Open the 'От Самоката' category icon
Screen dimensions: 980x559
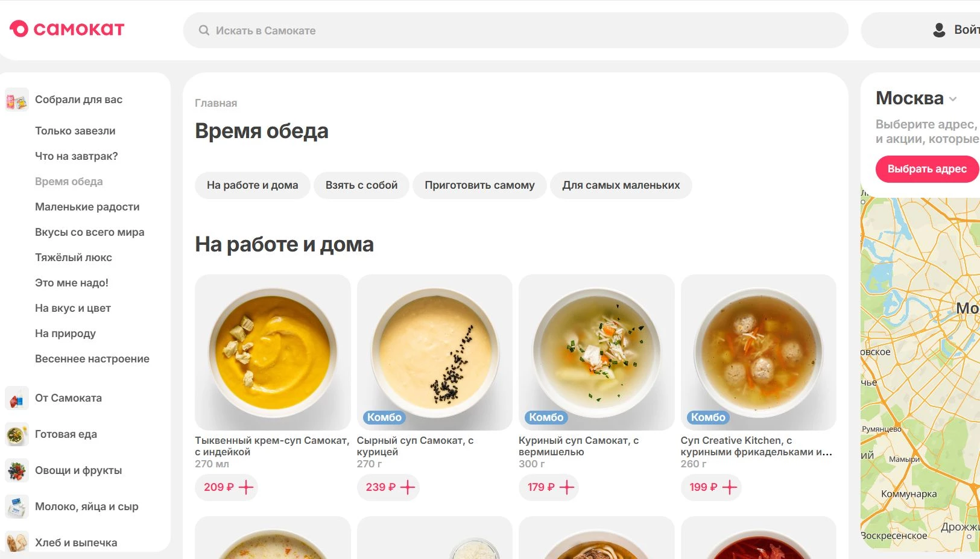coord(17,398)
